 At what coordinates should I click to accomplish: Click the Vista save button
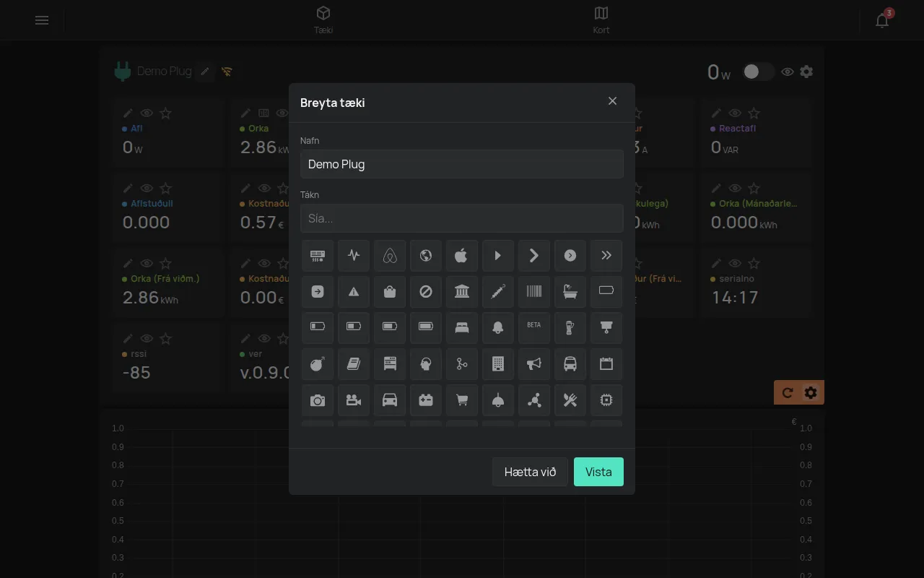(x=598, y=472)
